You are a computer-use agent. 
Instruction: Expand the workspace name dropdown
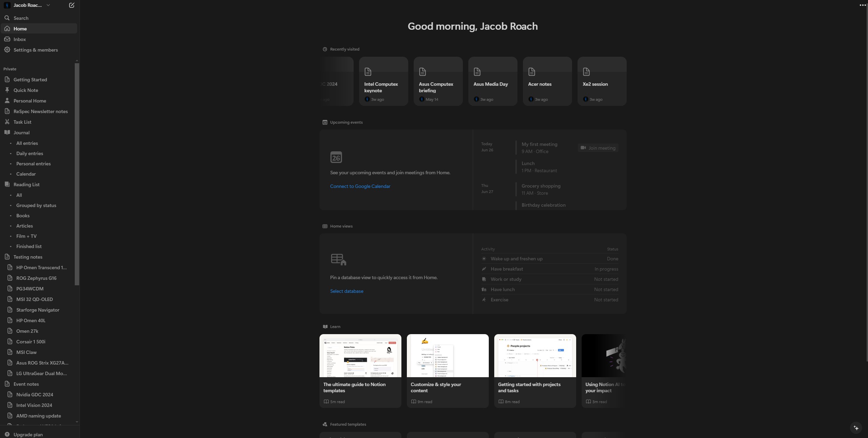pos(48,5)
